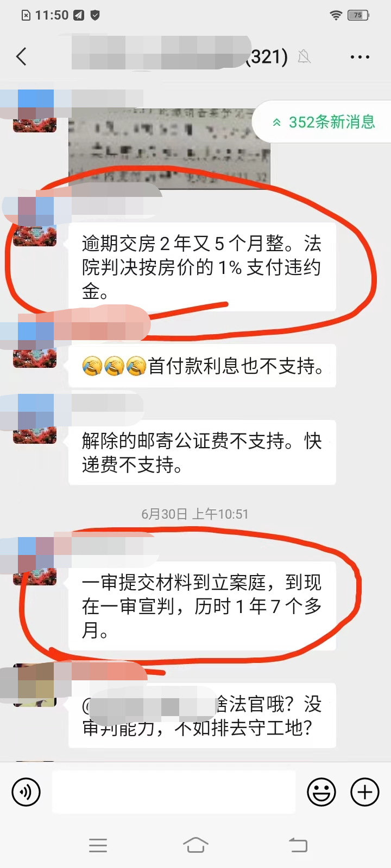Image resolution: width=391 pixels, height=868 pixels.
Task: Select the 解除的邮寄公证费不支持 message bubble
Action: pyautogui.click(x=202, y=452)
